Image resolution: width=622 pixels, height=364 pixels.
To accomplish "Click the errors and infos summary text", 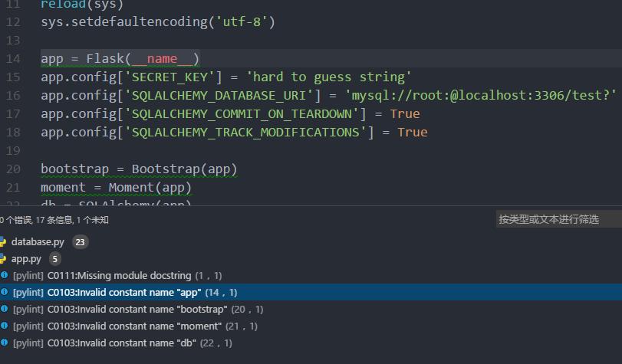I will pos(54,220).
